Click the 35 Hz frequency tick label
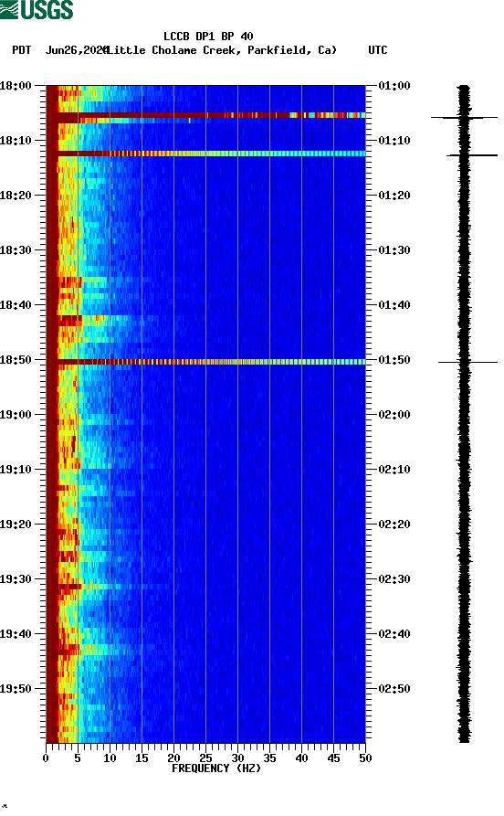The height and width of the screenshot is (816, 504). pyautogui.click(x=269, y=758)
